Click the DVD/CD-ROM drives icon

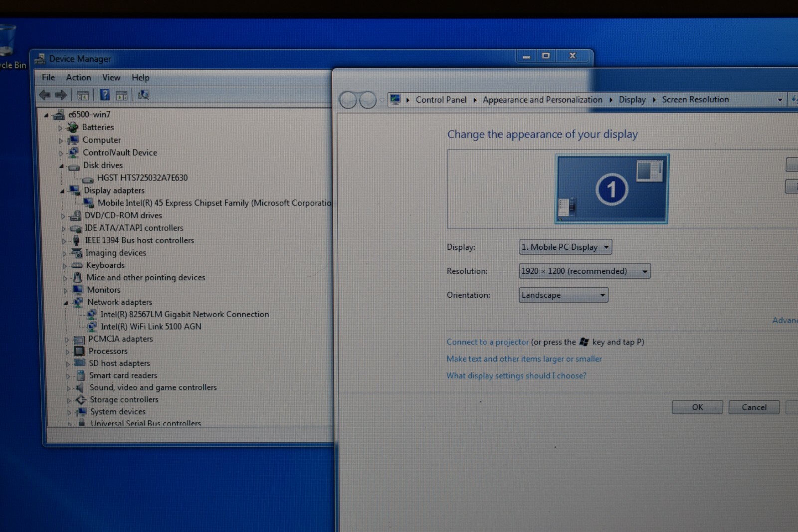pyautogui.click(x=76, y=215)
